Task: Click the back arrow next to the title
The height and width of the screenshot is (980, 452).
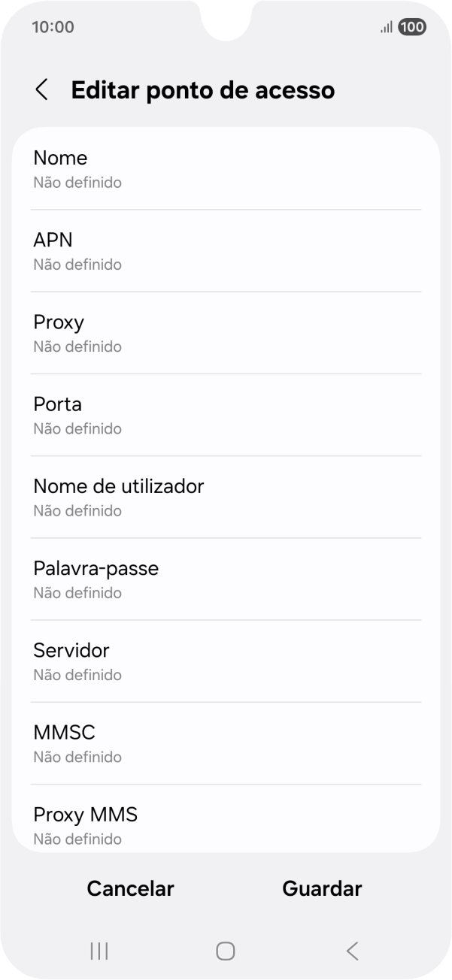Action: [x=41, y=89]
